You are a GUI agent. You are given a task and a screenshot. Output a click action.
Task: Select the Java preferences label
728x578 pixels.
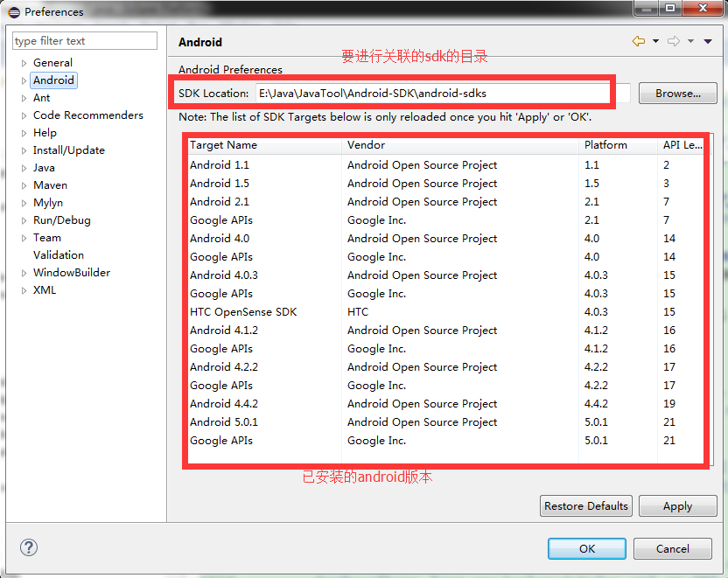point(44,168)
